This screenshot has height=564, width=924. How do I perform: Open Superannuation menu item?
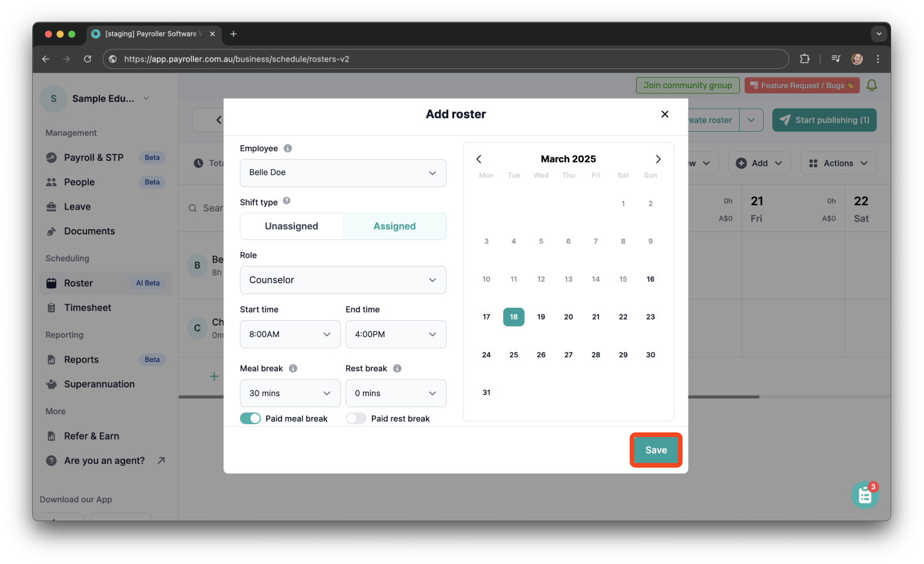point(106,384)
